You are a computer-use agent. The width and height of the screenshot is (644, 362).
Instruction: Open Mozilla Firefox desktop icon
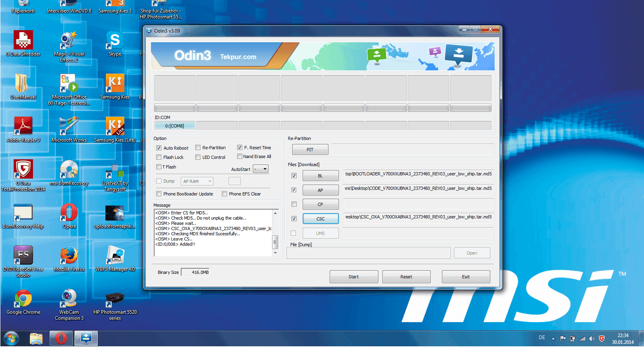click(69, 258)
